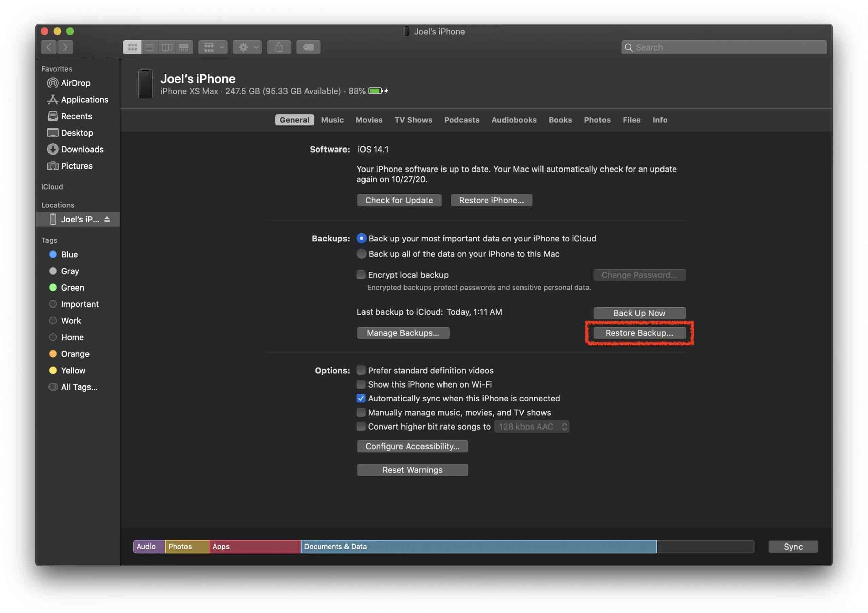Enable Automatically sync when iPhone connected
Screen dimensions: 868x613
click(360, 398)
